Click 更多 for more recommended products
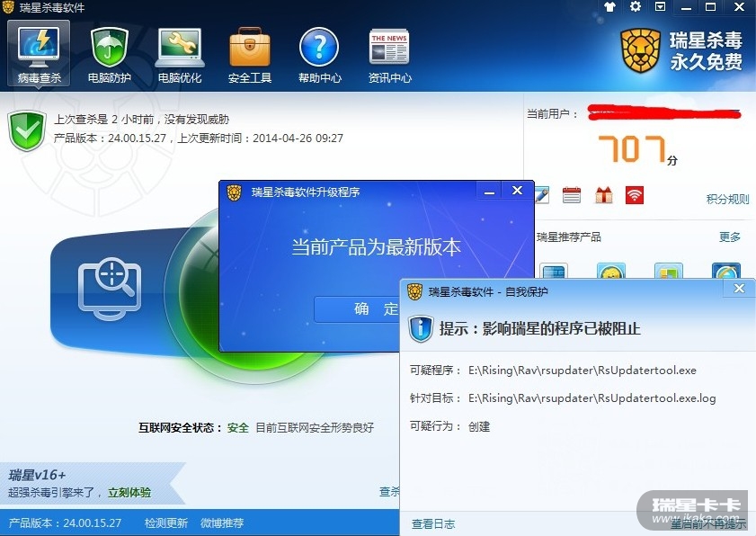 pos(730,237)
